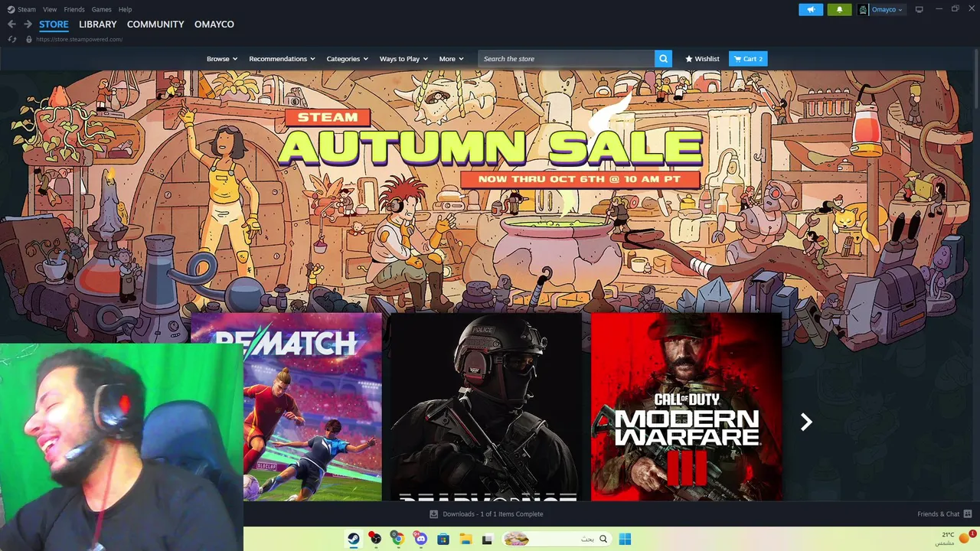Reload the store page
This screenshot has width=980, height=551.
(12, 39)
